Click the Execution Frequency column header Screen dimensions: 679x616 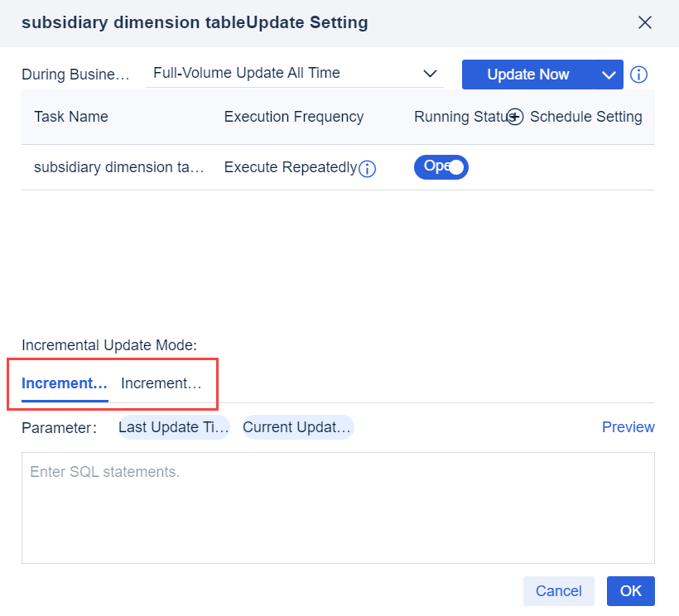[293, 117]
